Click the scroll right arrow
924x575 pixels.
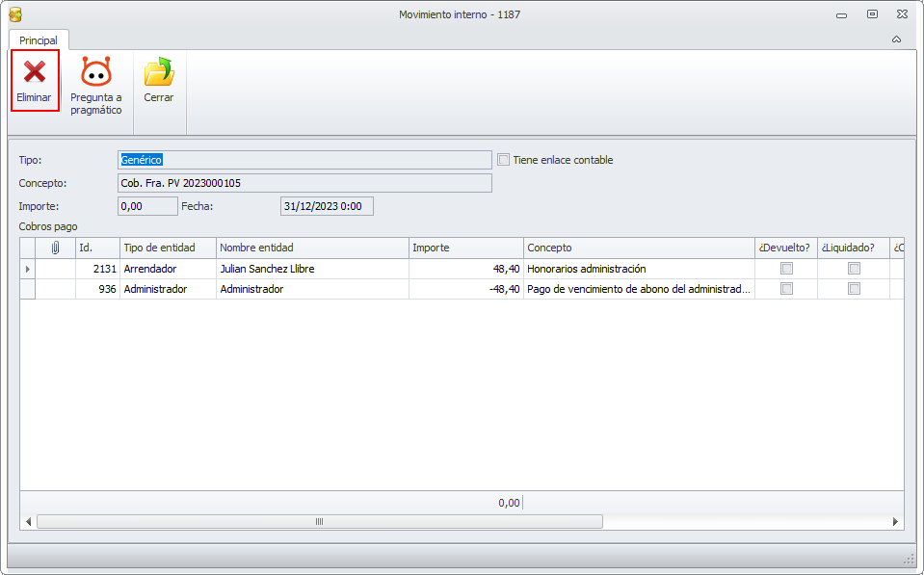pos(895,521)
